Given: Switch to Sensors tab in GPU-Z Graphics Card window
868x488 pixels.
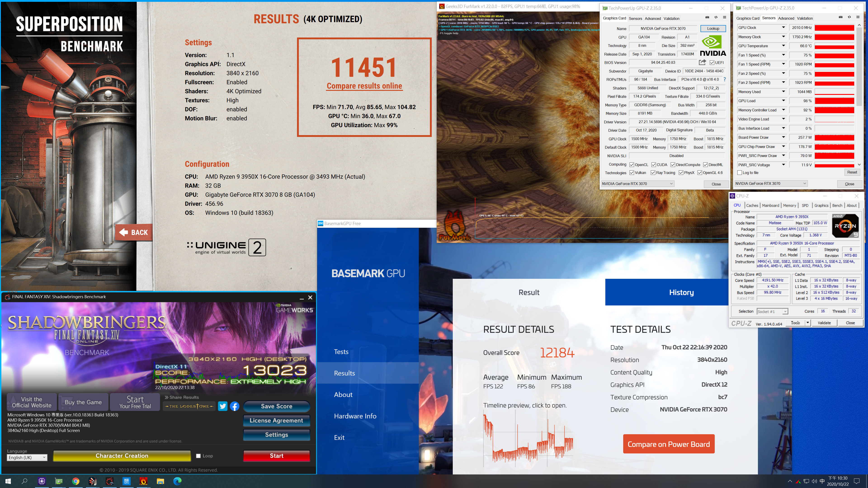Looking at the screenshot, I should pyautogui.click(x=635, y=19).
